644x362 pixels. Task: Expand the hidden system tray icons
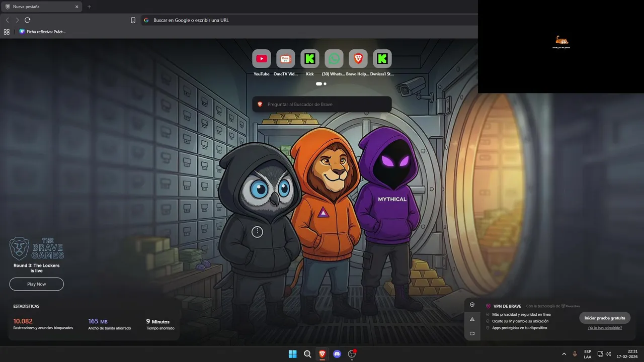coord(563,354)
